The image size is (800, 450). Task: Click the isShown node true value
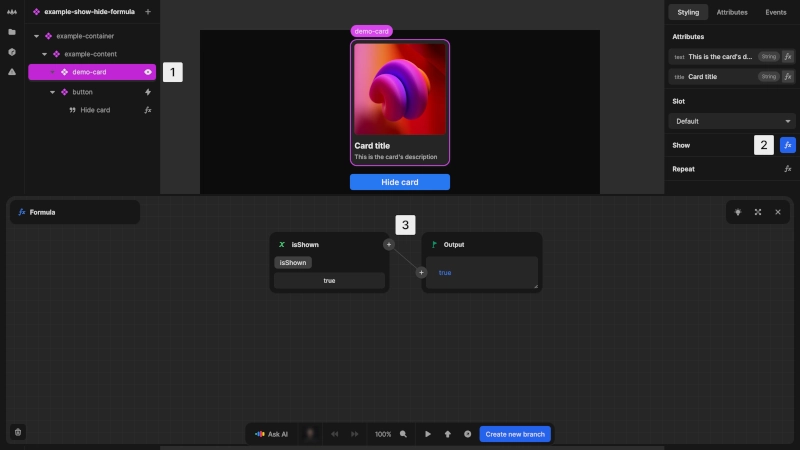(330, 281)
